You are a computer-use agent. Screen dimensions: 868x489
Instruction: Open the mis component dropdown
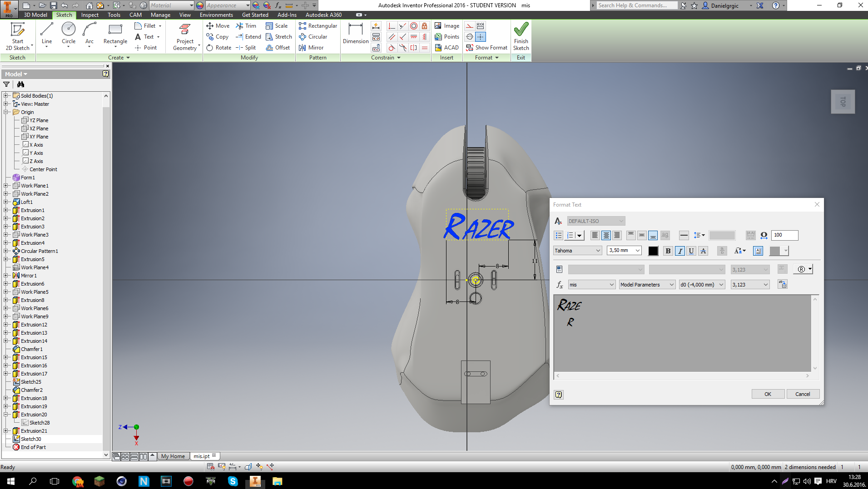pos(592,285)
